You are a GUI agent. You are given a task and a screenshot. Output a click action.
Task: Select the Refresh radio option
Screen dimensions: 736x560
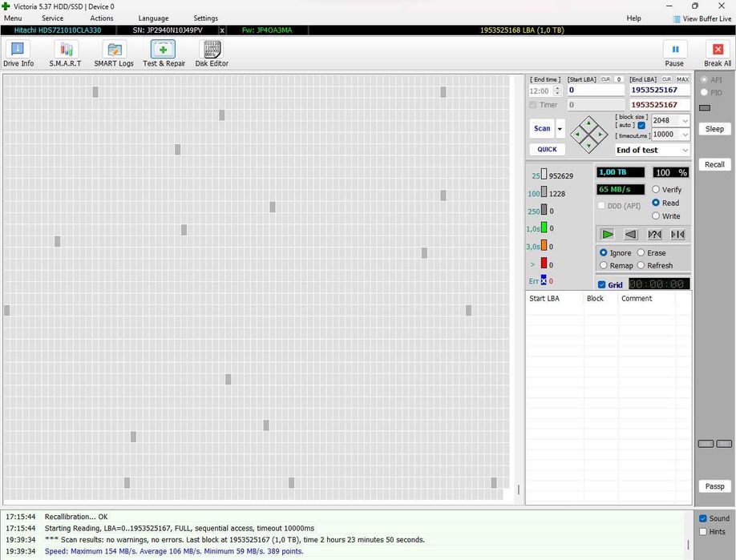641,265
